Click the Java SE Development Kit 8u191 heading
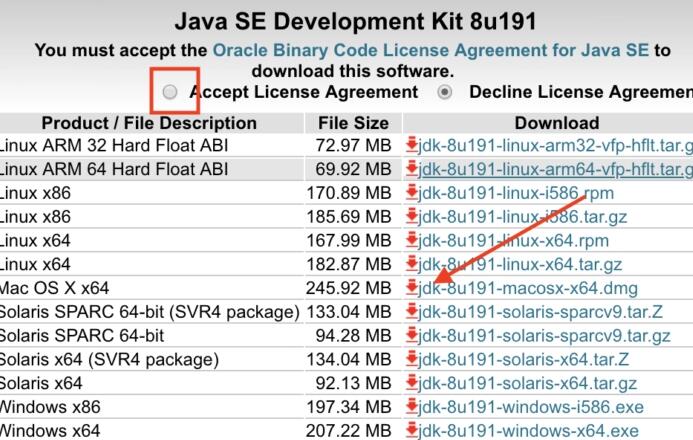The image size is (693, 440). point(355,21)
